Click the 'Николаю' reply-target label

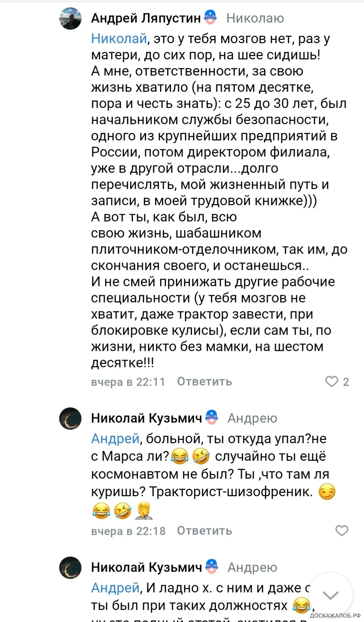click(x=255, y=18)
